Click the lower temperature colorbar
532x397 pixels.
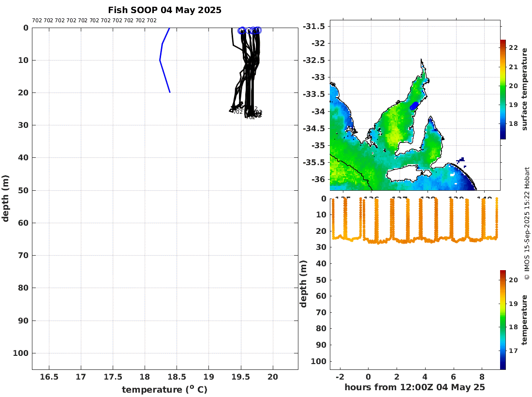pyautogui.click(x=503, y=320)
